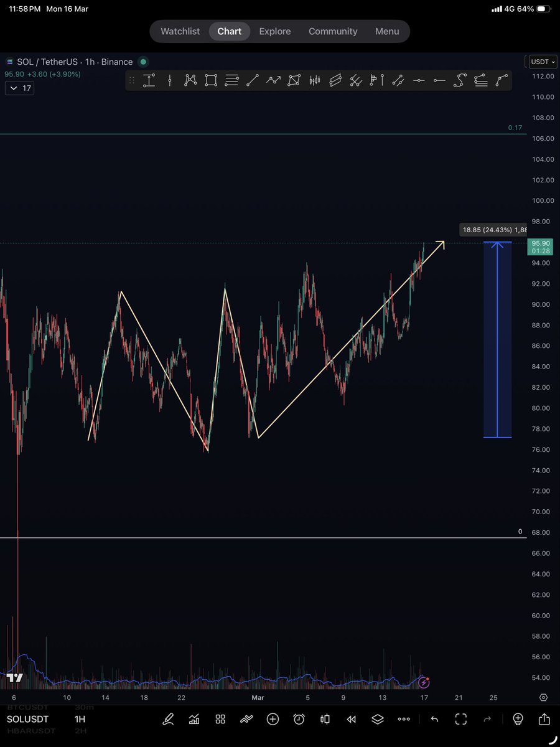Select the horizontal ray tool
Image resolution: width=560 pixels, height=747 pixels.
pos(439,80)
